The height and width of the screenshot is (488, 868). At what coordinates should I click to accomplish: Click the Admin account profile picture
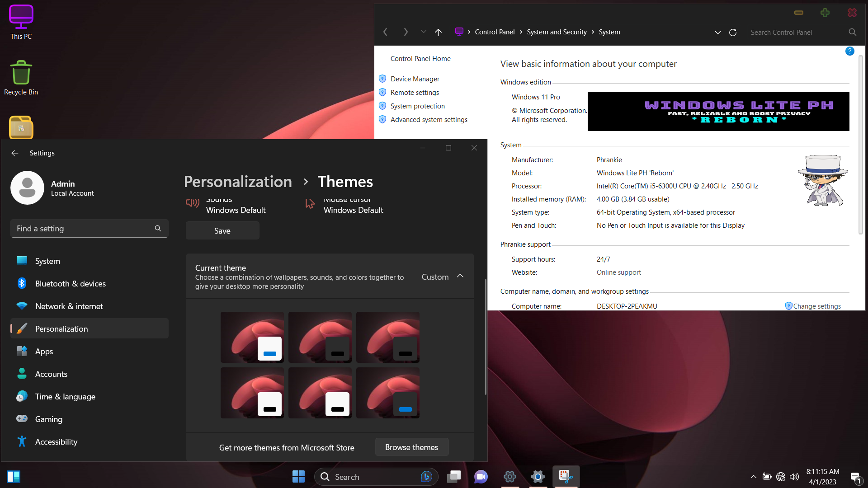coord(27,188)
